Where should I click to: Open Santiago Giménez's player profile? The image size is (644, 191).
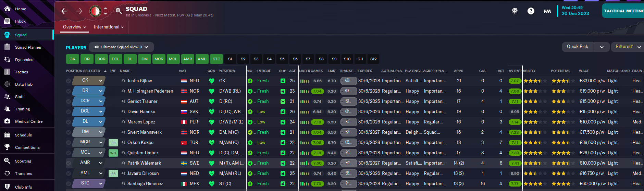(145, 184)
